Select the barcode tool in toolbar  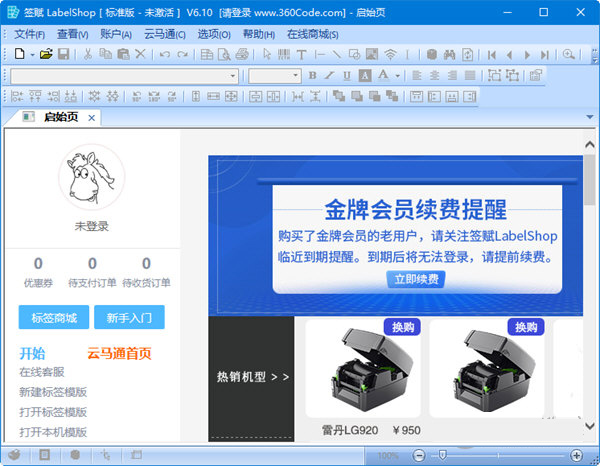284,54
